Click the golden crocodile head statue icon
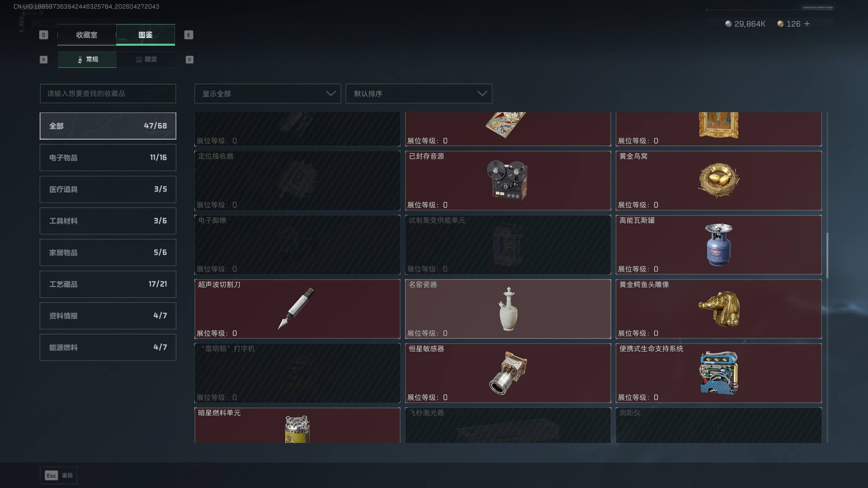868x488 pixels. [x=719, y=308]
